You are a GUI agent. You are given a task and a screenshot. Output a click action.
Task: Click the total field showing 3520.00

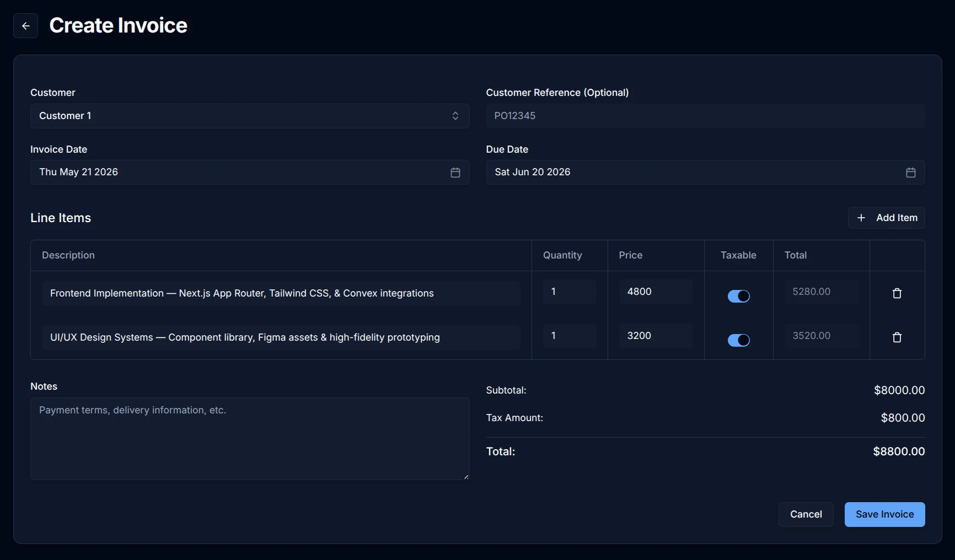click(x=822, y=336)
